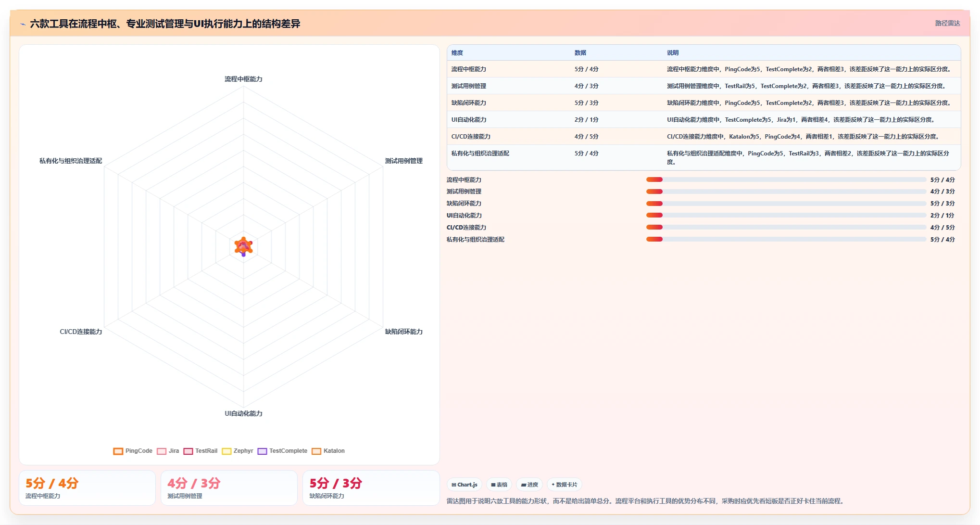980x525 pixels.
Task: Click the radar axis label 私有化与组织治理适配
Action: pyautogui.click(x=71, y=161)
